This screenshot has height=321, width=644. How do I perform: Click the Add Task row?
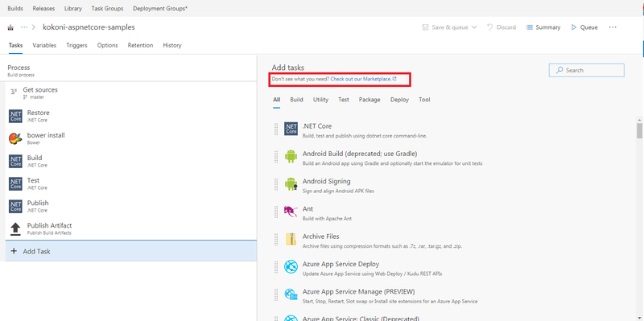coord(131,251)
